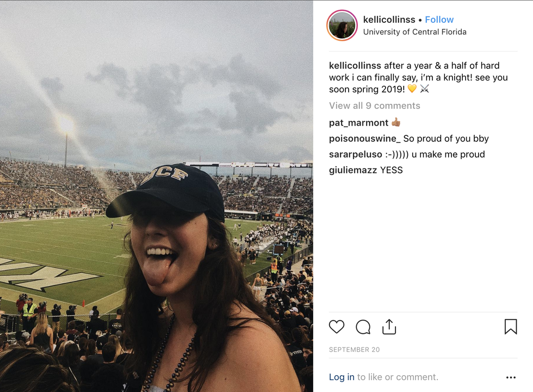
Task: Click the 'to like or comment' field
Action: 398,377
